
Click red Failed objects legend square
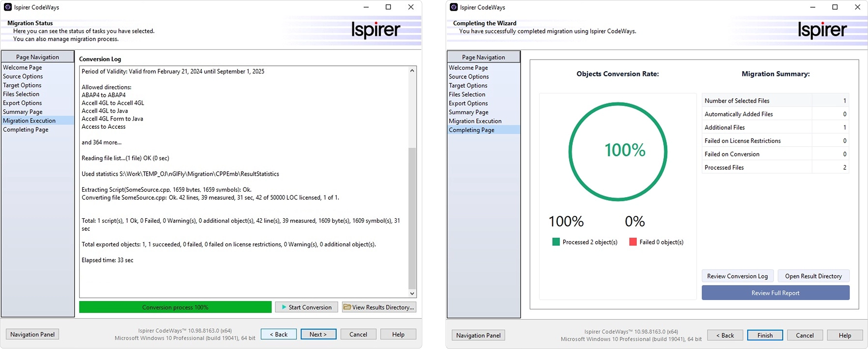point(633,242)
